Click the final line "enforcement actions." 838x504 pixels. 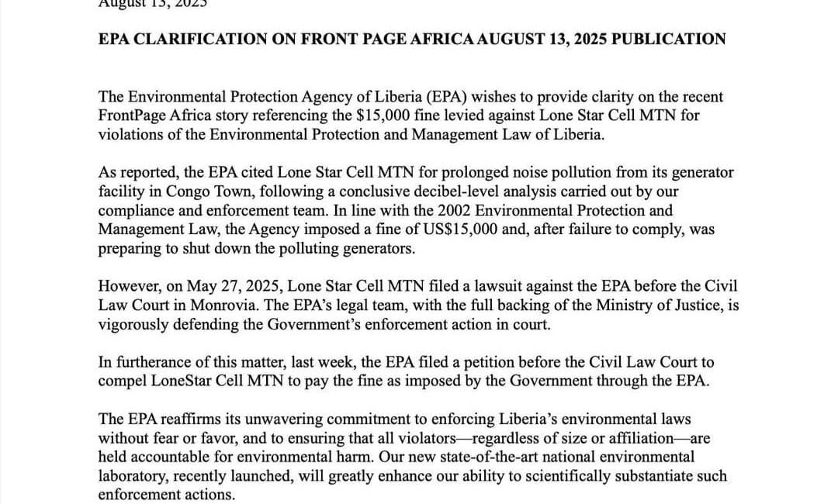(x=165, y=494)
